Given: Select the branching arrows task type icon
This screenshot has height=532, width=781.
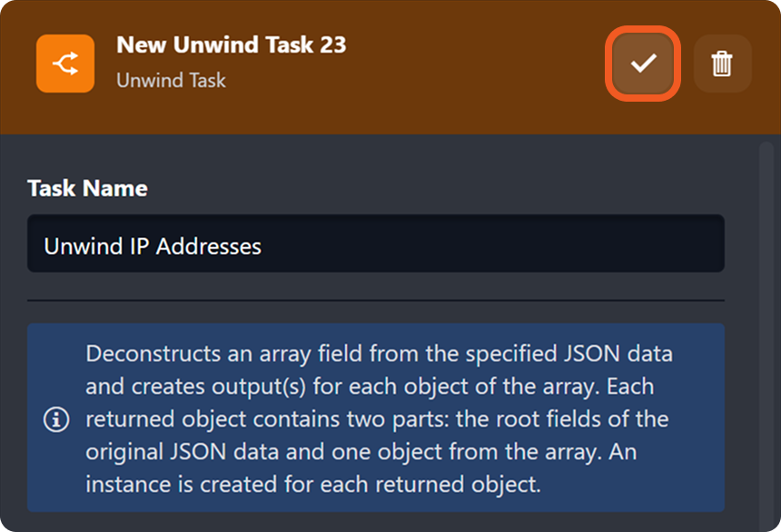Looking at the screenshot, I should click(64, 64).
